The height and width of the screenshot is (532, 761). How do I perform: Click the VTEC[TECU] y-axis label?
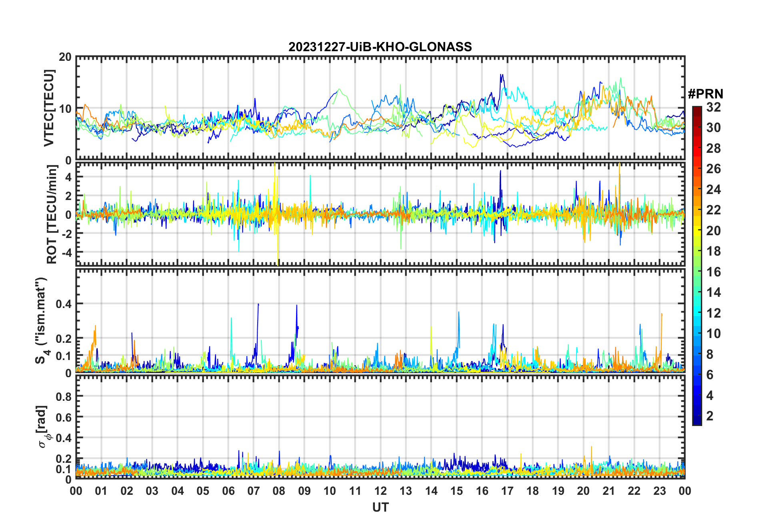tap(49, 108)
